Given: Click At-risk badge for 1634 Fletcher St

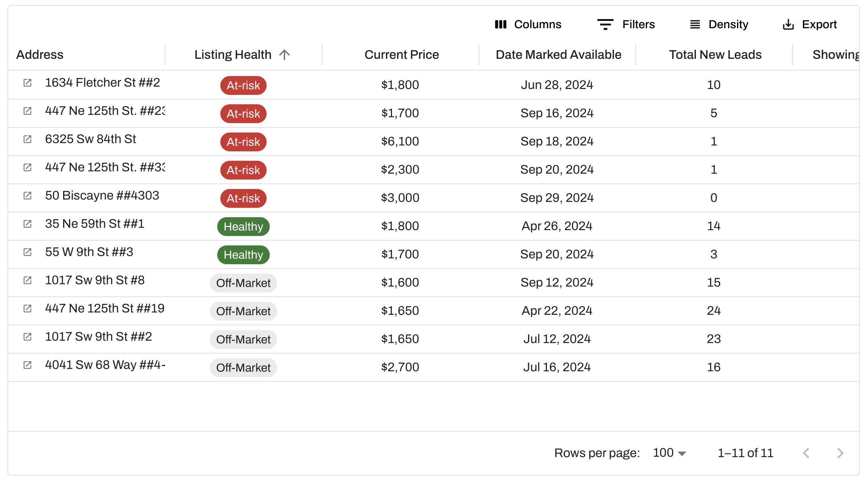Looking at the screenshot, I should 243,85.
